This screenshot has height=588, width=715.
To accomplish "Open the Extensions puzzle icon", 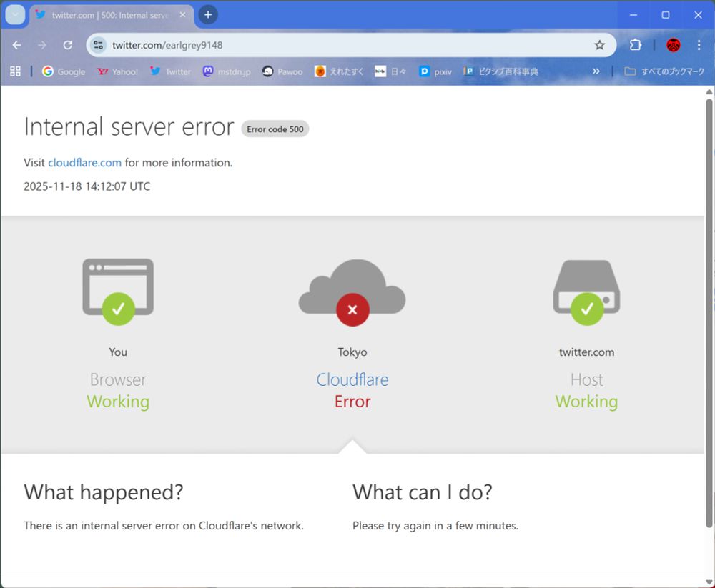I will tap(635, 45).
